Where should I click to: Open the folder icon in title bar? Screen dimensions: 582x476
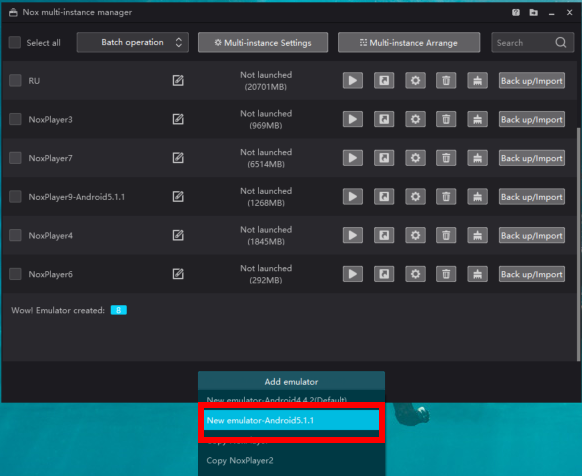click(x=533, y=13)
